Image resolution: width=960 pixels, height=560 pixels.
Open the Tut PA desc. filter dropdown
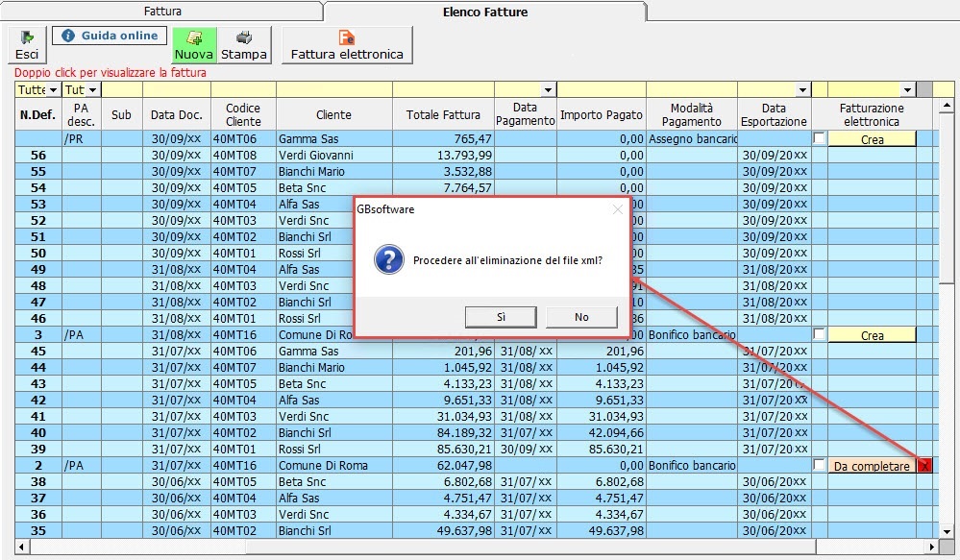92,90
